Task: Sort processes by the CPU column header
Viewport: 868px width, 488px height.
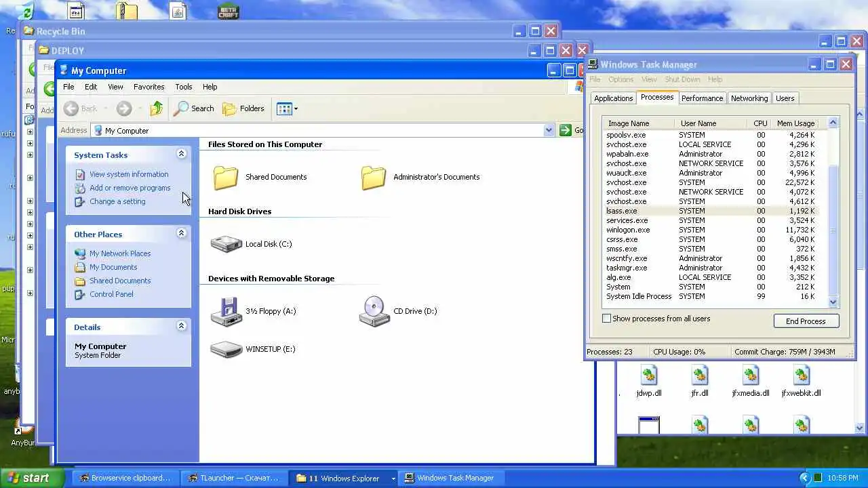Action: (759, 123)
